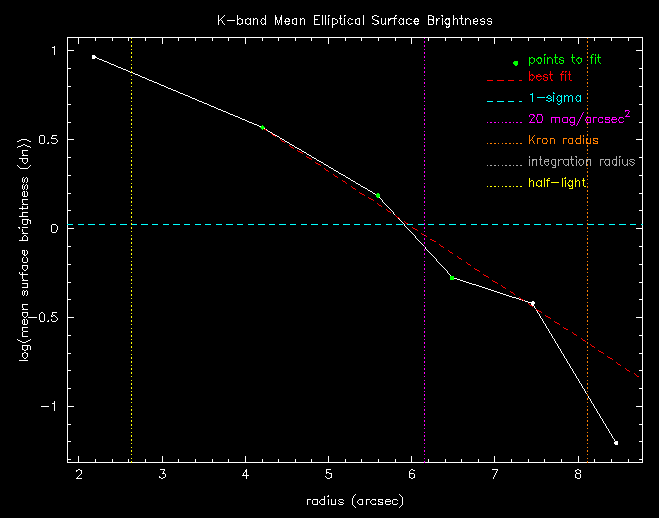Select the green data point near radius 4.2
The width and height of the screenshot is (659, 518).
click(x=263, y=128)
